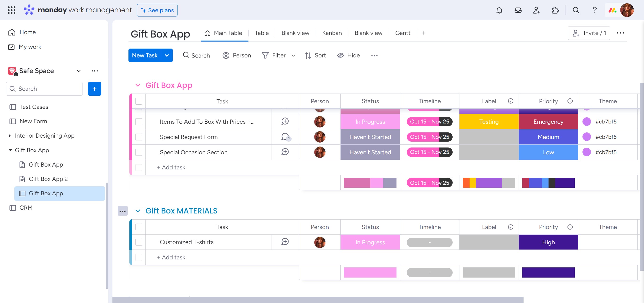Switch to the Kanban view tab

coord(332,33)
